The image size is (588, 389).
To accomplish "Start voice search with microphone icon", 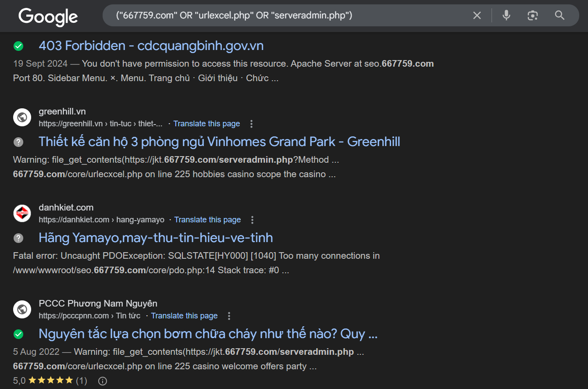I will 506,16.
